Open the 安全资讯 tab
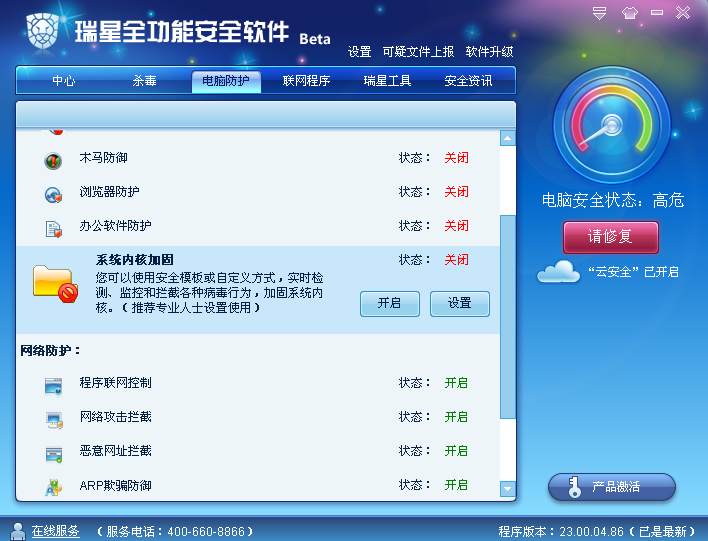 [x=468, y=81]
